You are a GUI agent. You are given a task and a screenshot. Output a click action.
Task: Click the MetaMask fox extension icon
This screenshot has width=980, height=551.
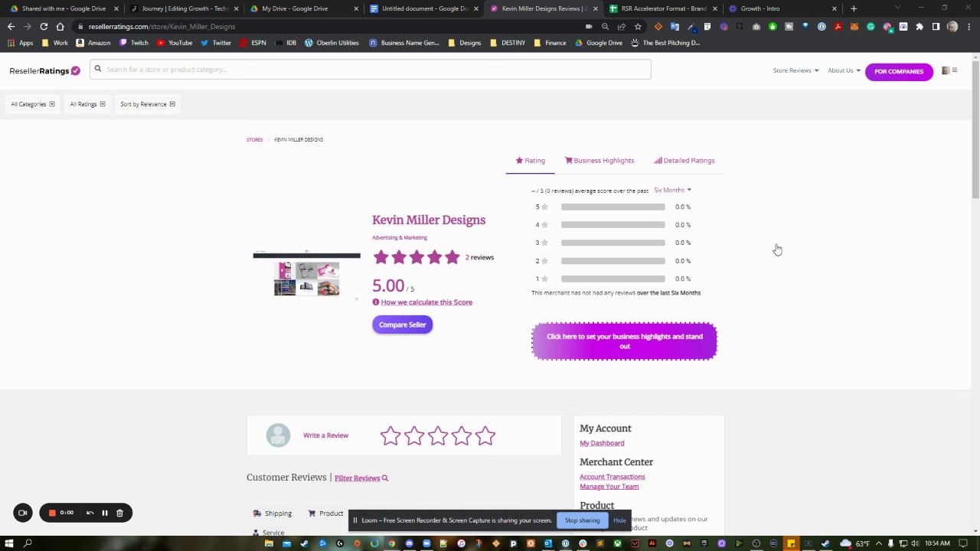coord(854,26)
